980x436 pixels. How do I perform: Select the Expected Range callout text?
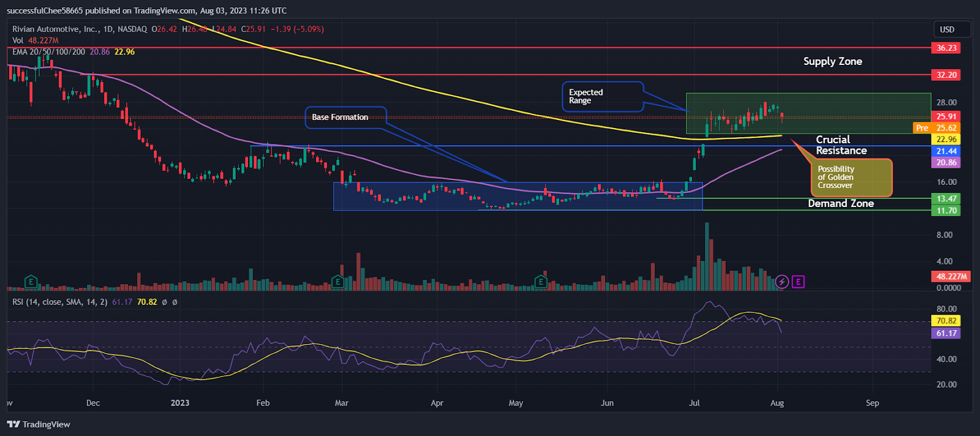tap(586, 96)
